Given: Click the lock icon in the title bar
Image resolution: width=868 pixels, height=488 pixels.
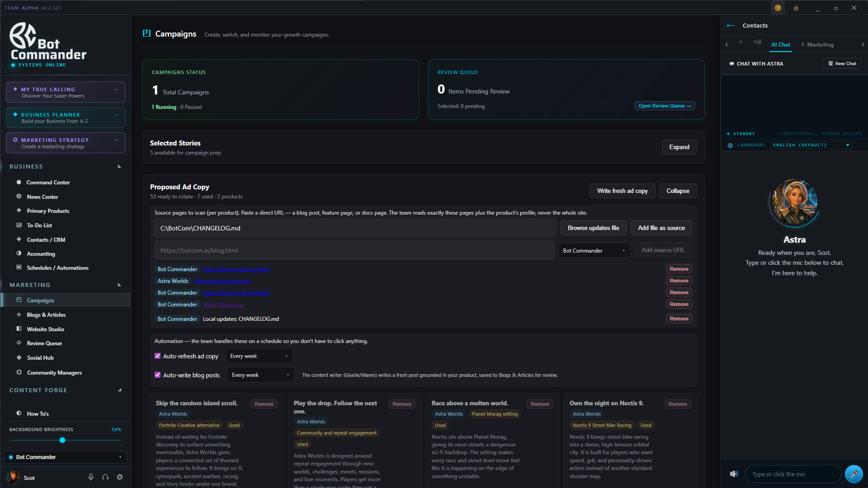Looking at the screenshot, I should 796,8.
